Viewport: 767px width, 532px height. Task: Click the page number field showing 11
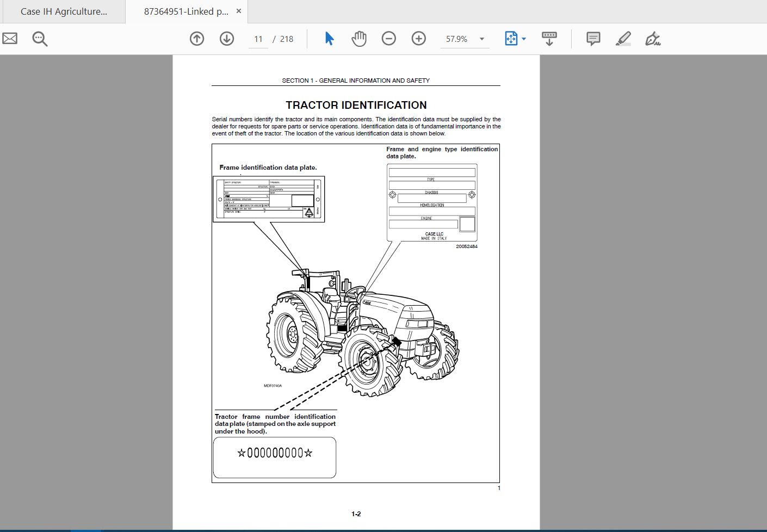258,39
